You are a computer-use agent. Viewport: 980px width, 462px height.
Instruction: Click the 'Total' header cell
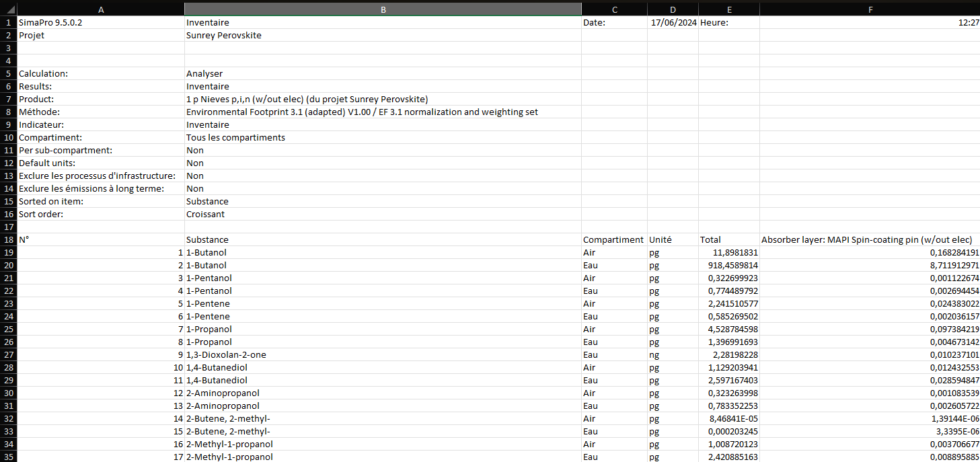710,240
